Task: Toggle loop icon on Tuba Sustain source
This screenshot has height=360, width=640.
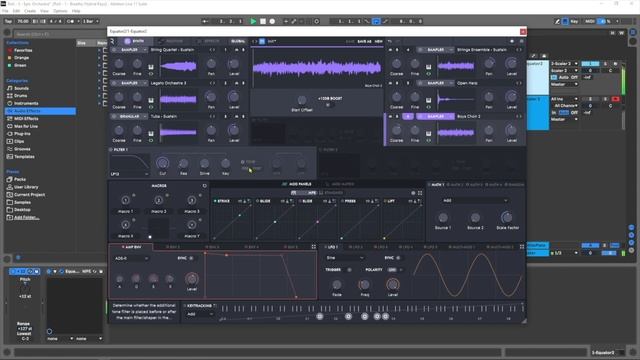Action: (151, 140)
